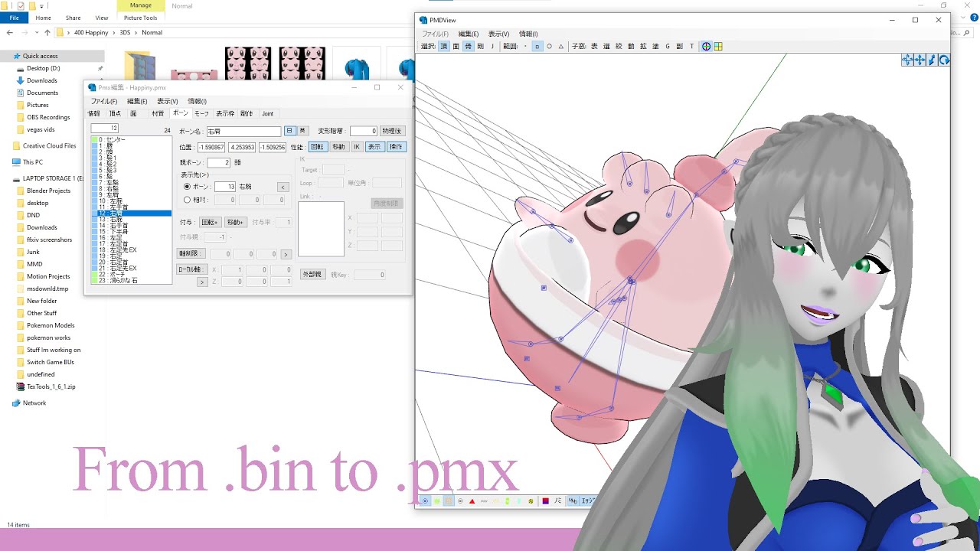Image resolution: width=980 pixels, height=551 pixels.
Task: Open the recent locations dropdown in Explorer
Action: (x=35, y=32)
